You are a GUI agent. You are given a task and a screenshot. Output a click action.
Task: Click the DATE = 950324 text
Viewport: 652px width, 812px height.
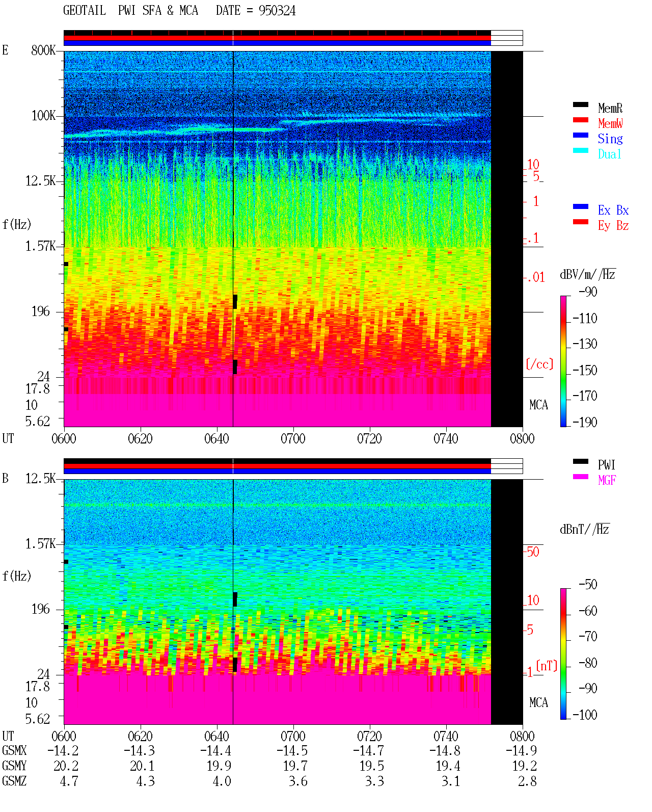tap(256, 11)
